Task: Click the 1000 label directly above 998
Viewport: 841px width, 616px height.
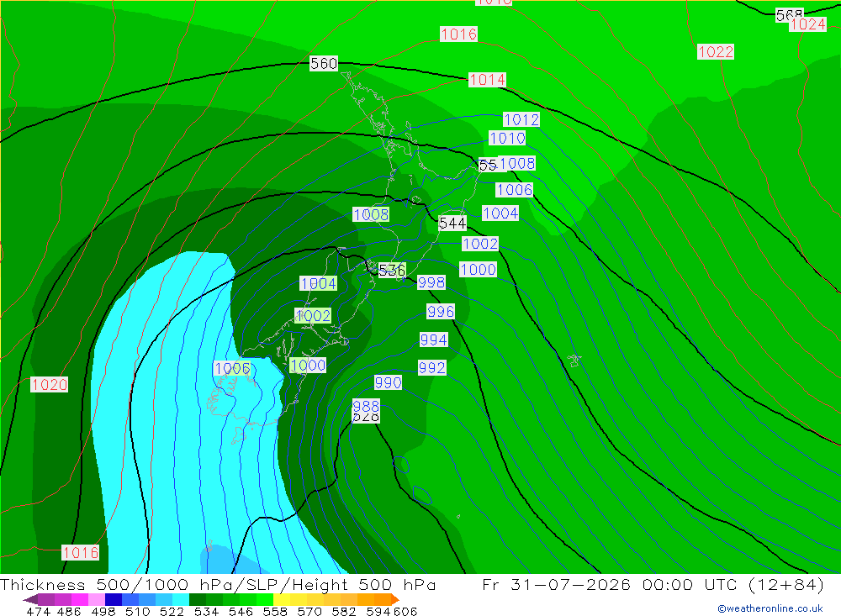Action: (x=478, y=270)
